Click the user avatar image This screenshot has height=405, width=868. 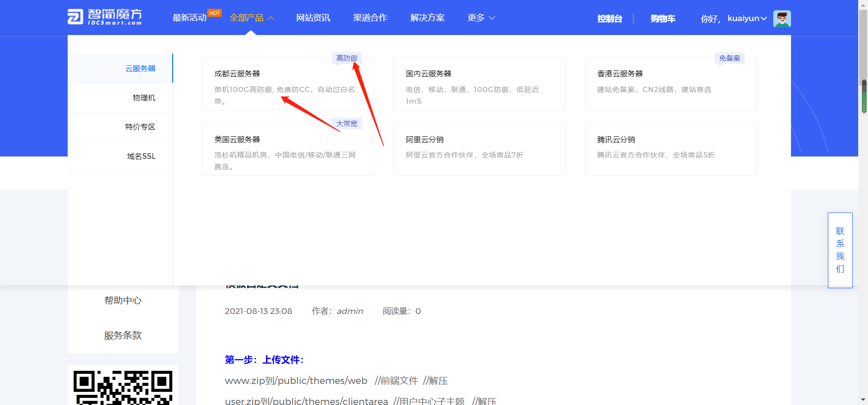coord(782,19)
